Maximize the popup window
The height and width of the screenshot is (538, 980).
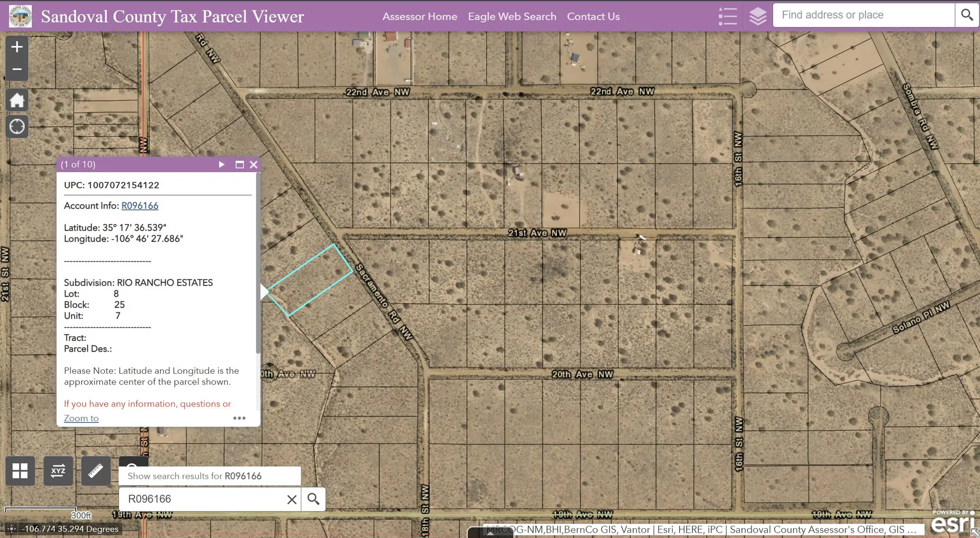(x=240, y=164)
